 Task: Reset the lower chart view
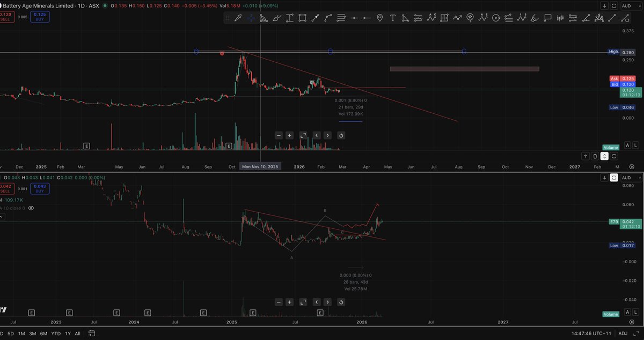(x=341, y=302)
